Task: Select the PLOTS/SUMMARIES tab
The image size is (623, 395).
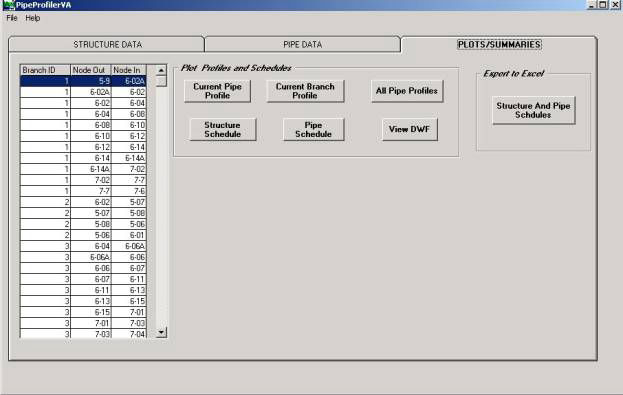Action: coord(499,45)
